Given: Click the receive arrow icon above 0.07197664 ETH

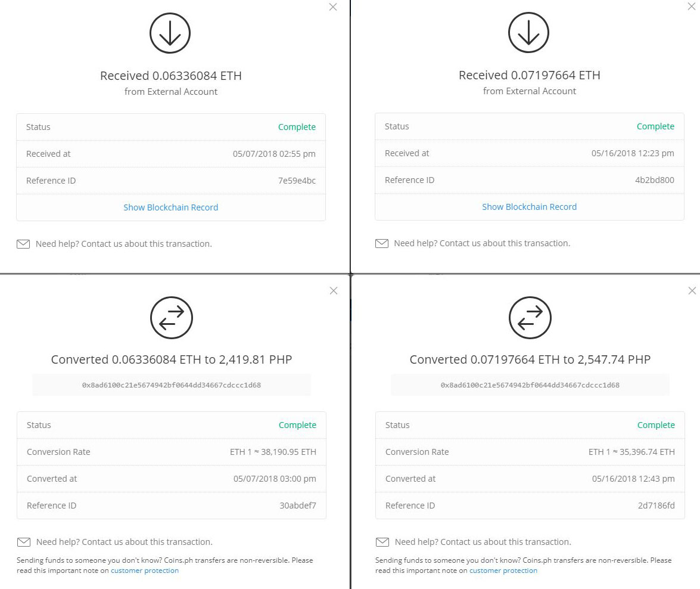Looking at the screenshot, I should coord(528,33).
